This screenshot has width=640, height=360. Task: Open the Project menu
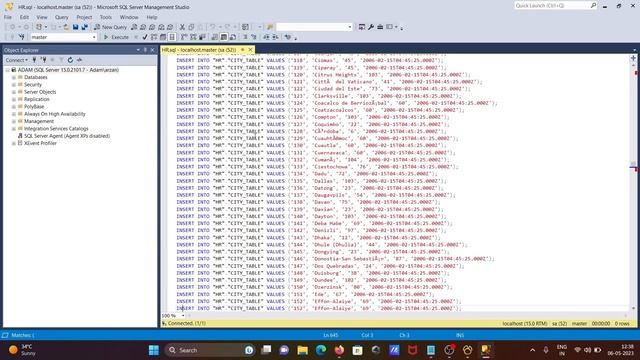click(84, 17)
